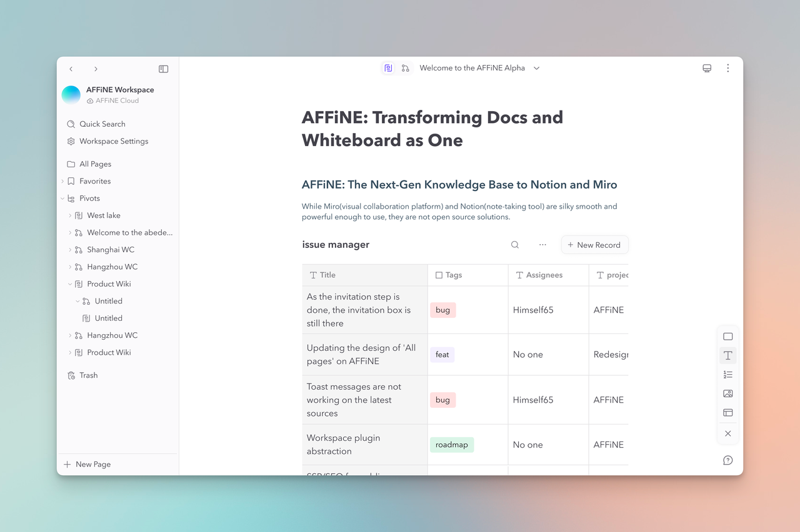Select the Text tool in floating toolbar
This screenshot has height=532, width=800.
(727, 355)
